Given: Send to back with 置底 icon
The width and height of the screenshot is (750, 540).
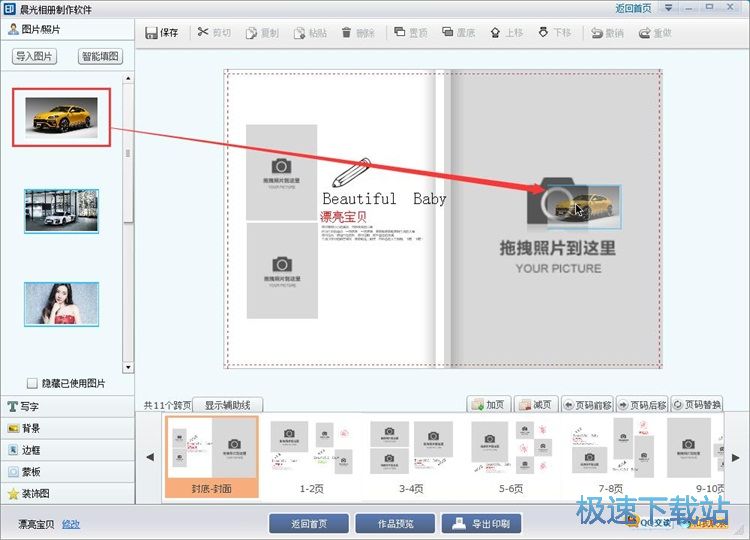Looking at the screenshot, I should click(447, 32).
